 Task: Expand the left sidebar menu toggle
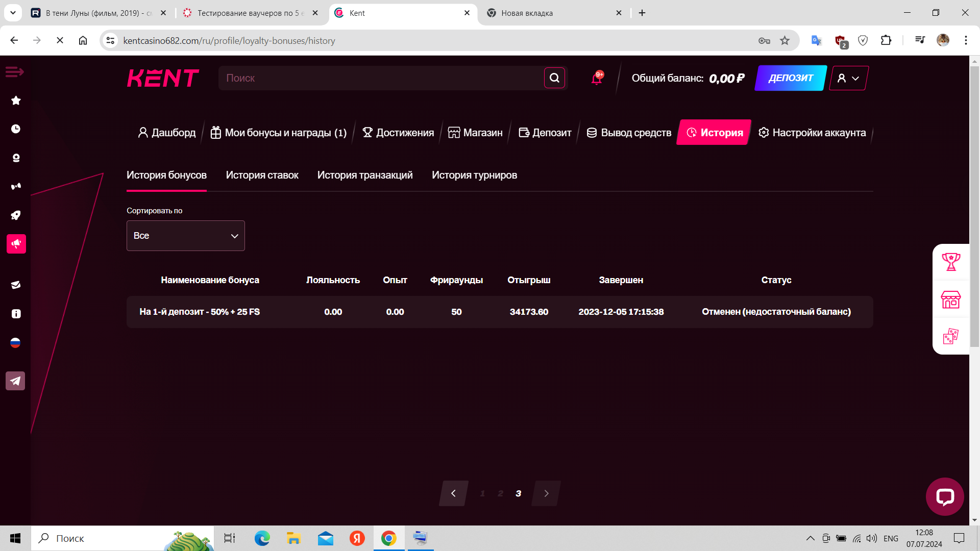[14, 72]
